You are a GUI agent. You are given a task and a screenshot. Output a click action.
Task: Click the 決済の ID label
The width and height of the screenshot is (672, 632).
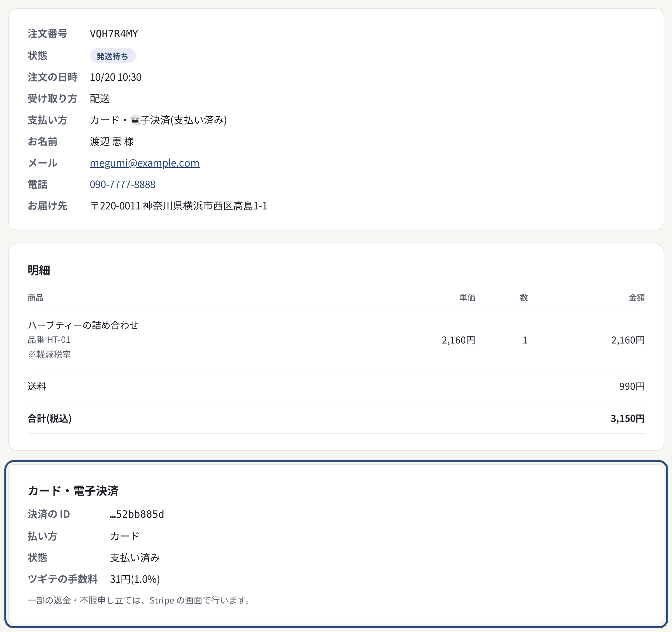point(49,514)
